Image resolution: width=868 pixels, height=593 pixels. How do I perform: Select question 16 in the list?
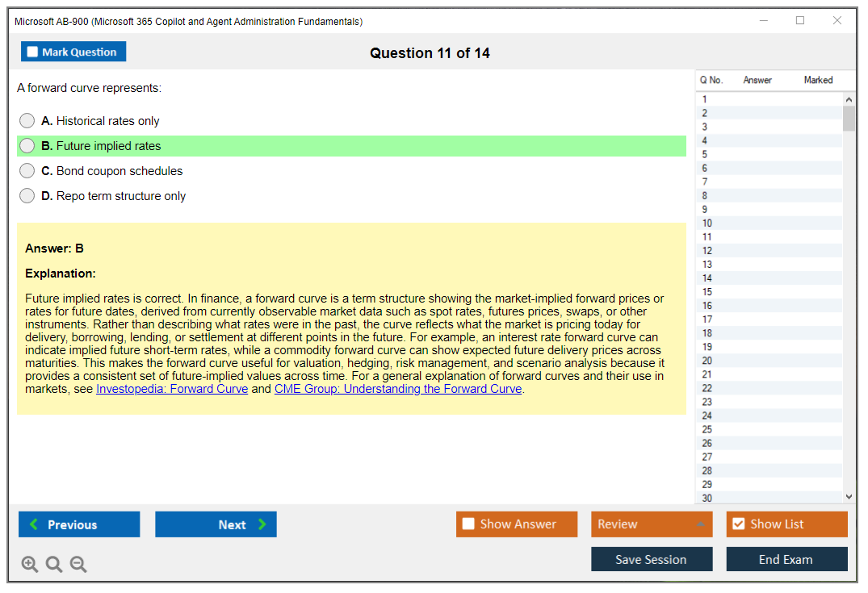(x=769, y=305)
